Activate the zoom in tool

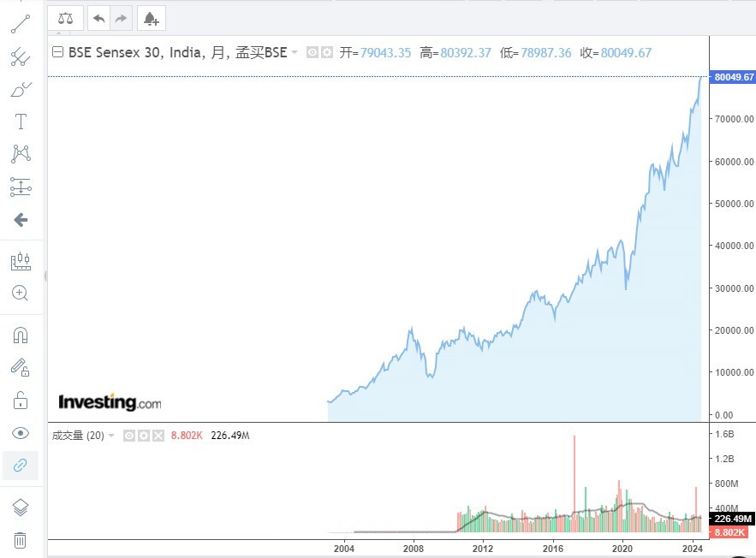tap(21, 293)
